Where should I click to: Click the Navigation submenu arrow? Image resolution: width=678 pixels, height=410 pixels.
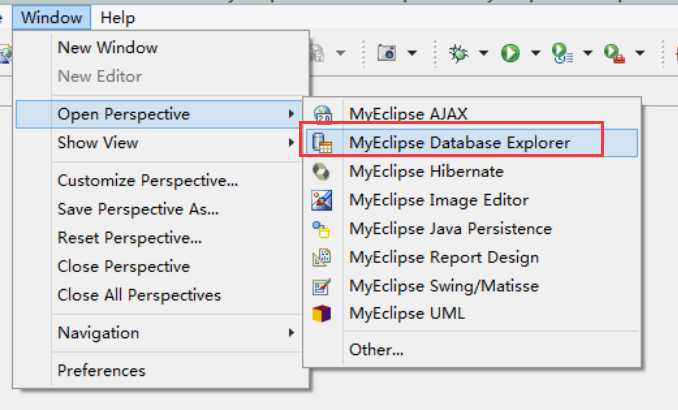pos(291,332)
